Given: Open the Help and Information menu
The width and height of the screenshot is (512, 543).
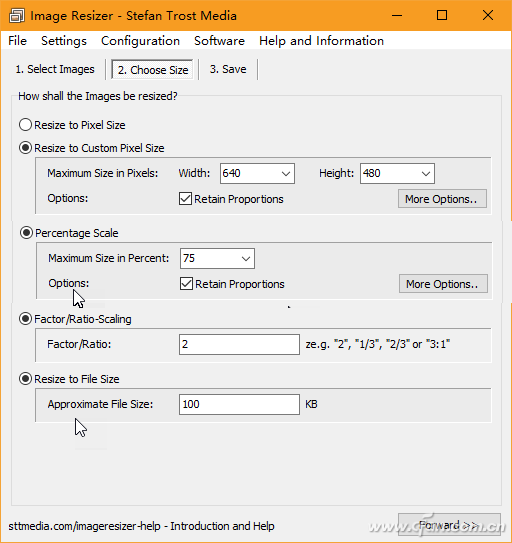Looking at the screenshot, I should [x=321, y=41].
